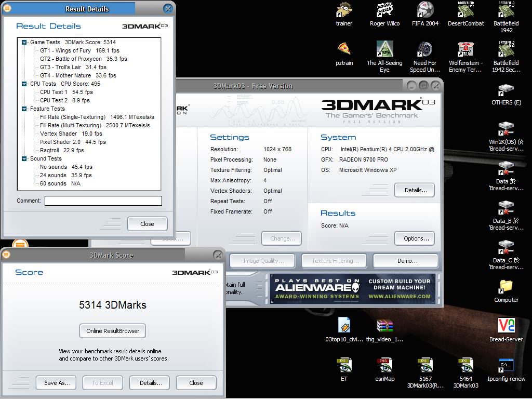Click the To Excel button
Screen dimensions: 532x399
102,383
